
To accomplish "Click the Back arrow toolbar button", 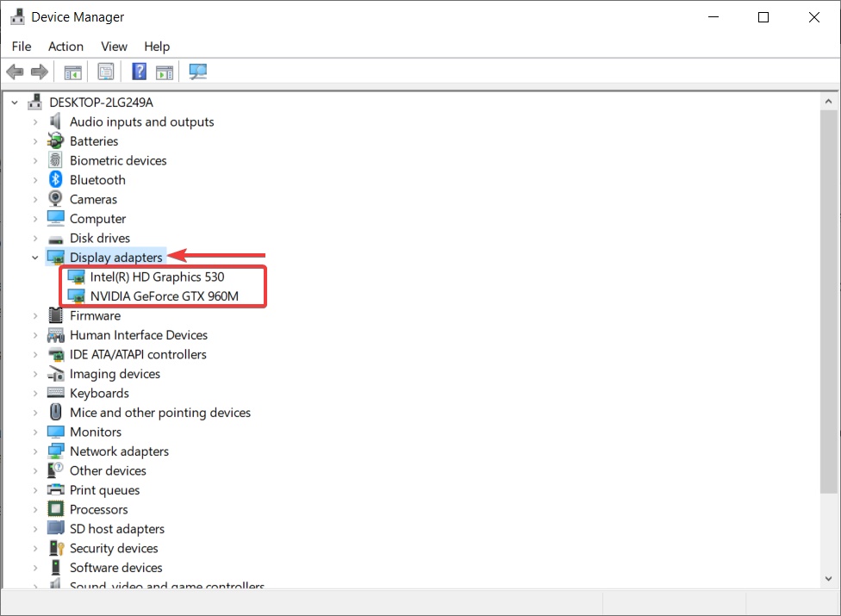I will pyautogui.click(x=15, y=72).
